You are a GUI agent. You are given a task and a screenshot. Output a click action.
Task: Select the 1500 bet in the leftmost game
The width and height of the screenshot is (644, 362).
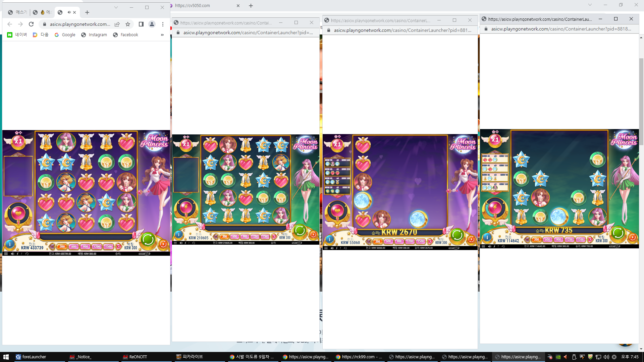pos(108,247)
